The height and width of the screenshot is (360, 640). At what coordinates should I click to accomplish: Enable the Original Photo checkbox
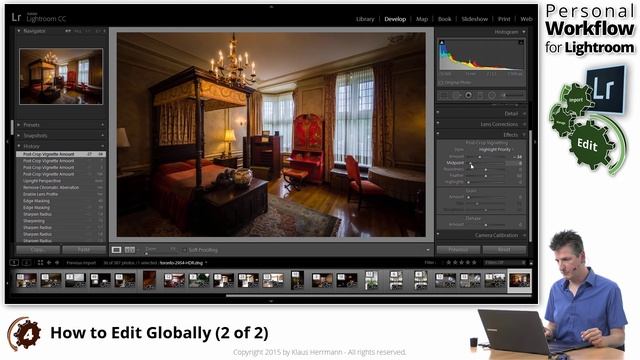441,82
